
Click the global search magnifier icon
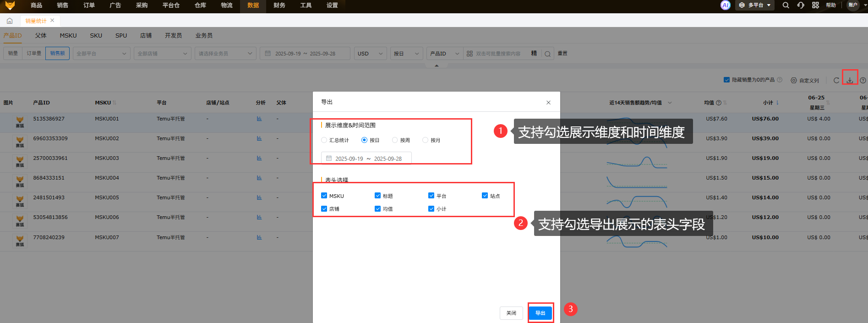point(786,5)
